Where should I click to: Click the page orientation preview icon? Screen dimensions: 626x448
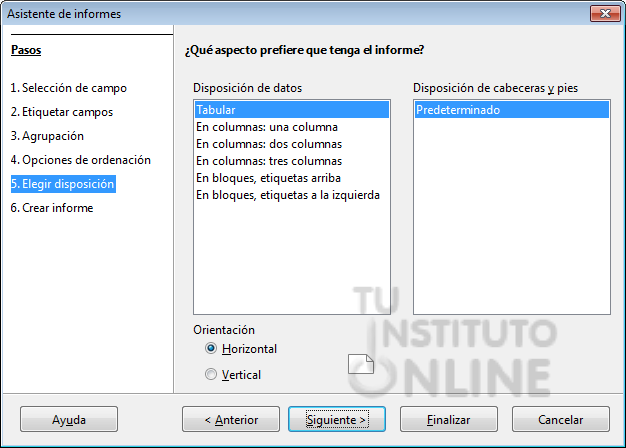click(x=361, y=364)
